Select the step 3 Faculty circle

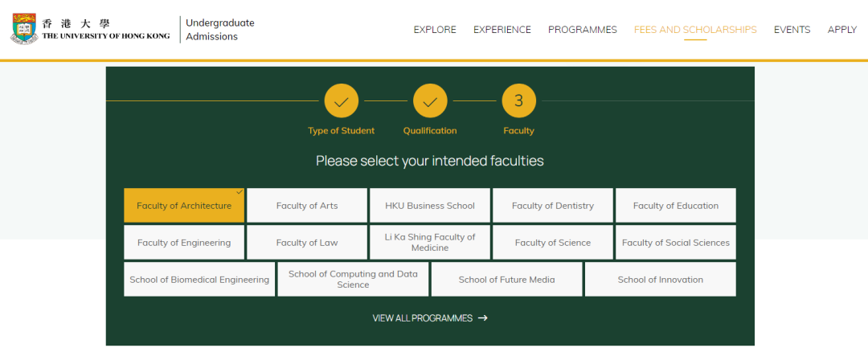coord(518,101)
